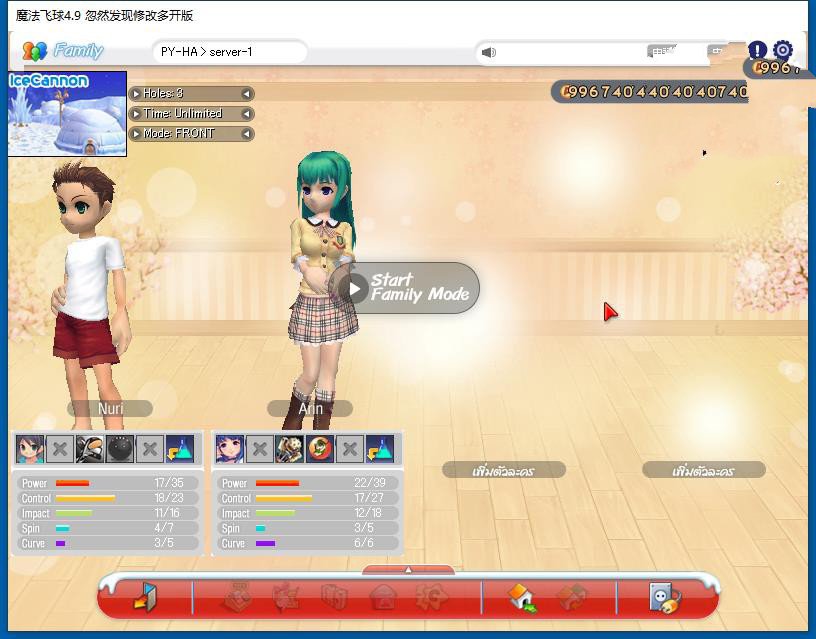Screen dimensions: 816x639
Task: Click next arrow on Mode: FRONT
Action: pyautogui.click(x=247, y=134)
